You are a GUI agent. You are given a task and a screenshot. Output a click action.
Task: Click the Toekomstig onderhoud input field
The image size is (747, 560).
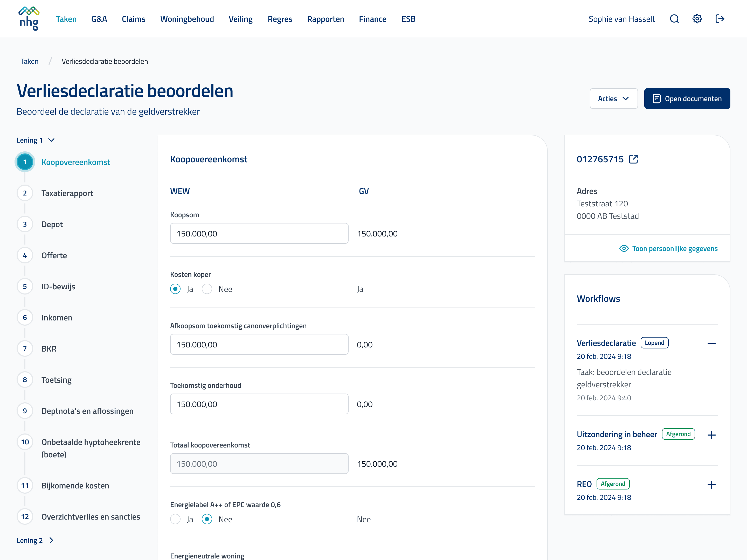click(x=259, y=404)
